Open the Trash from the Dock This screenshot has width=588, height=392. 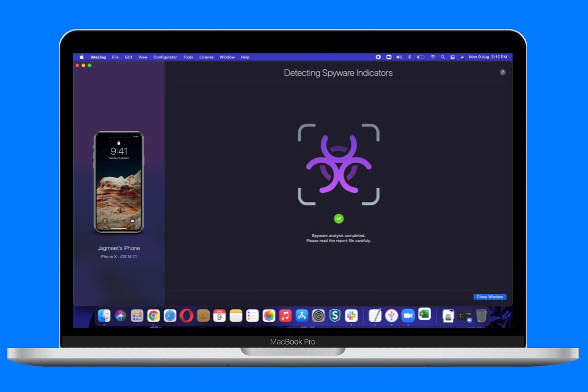click(x=483, y=316)
